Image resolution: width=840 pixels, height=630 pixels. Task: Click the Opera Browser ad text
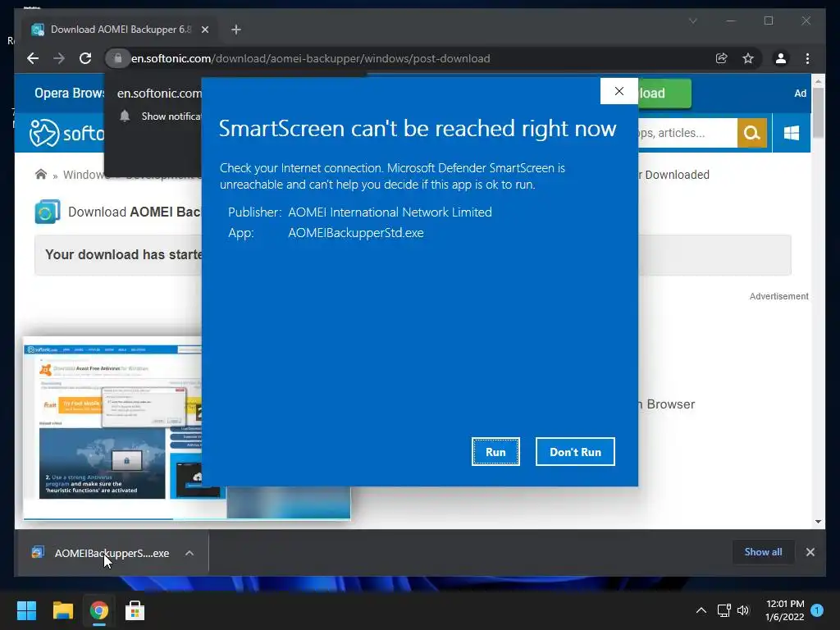70,94
